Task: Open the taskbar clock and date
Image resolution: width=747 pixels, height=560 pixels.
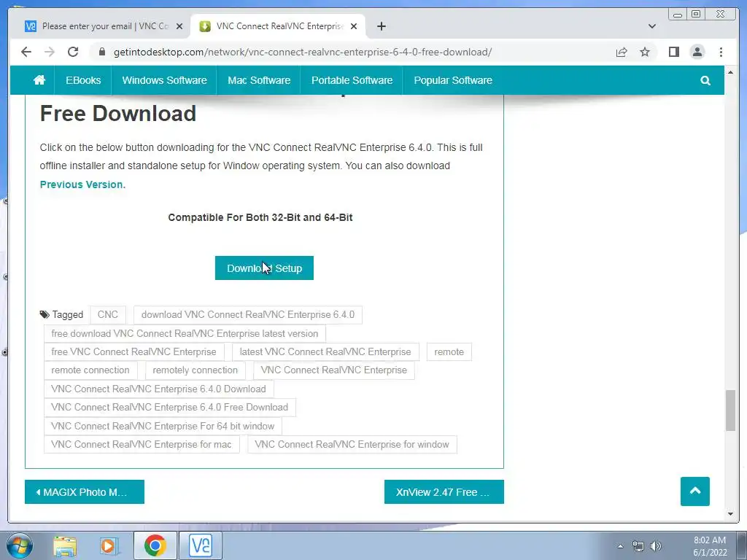Action: point(710,546)
